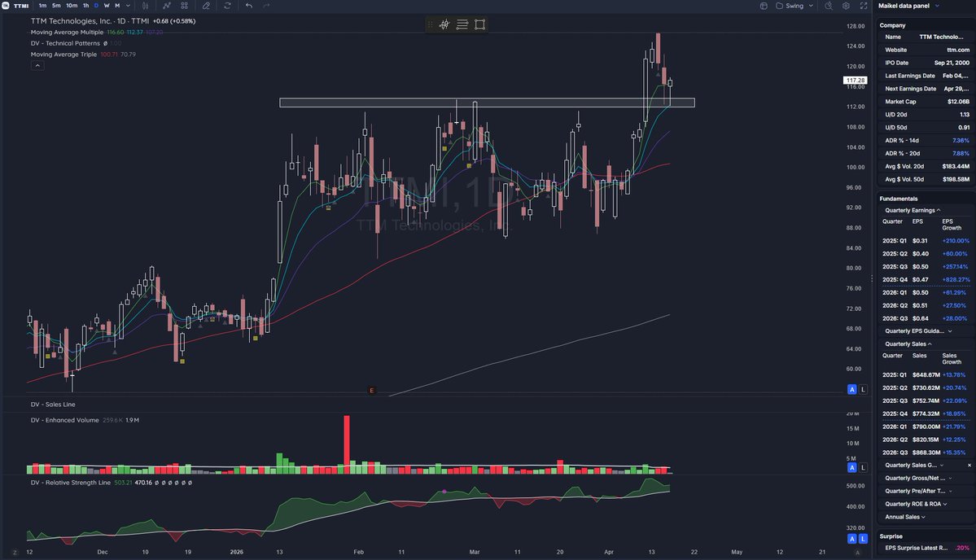Click the 'A' icon at bottom-right of time axis
976x560 pixels.
pos(857,553)
